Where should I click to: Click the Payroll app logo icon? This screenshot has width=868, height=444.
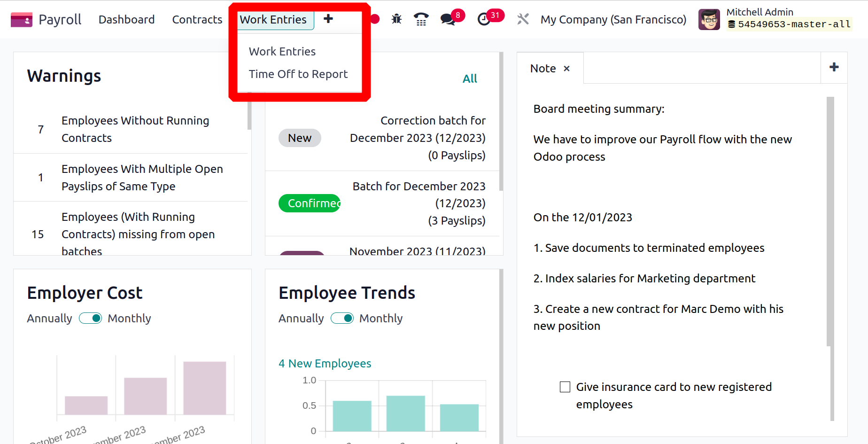22,20
